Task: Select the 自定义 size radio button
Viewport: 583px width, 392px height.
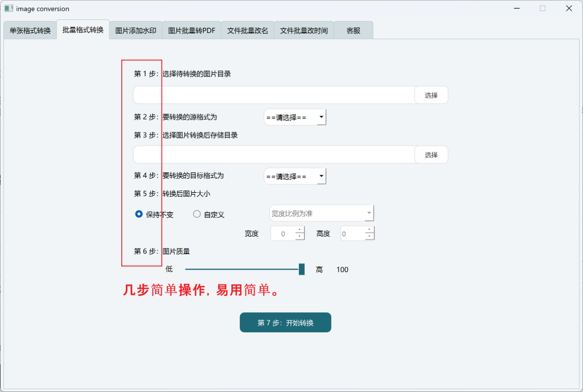Action: tap(197, 214)
